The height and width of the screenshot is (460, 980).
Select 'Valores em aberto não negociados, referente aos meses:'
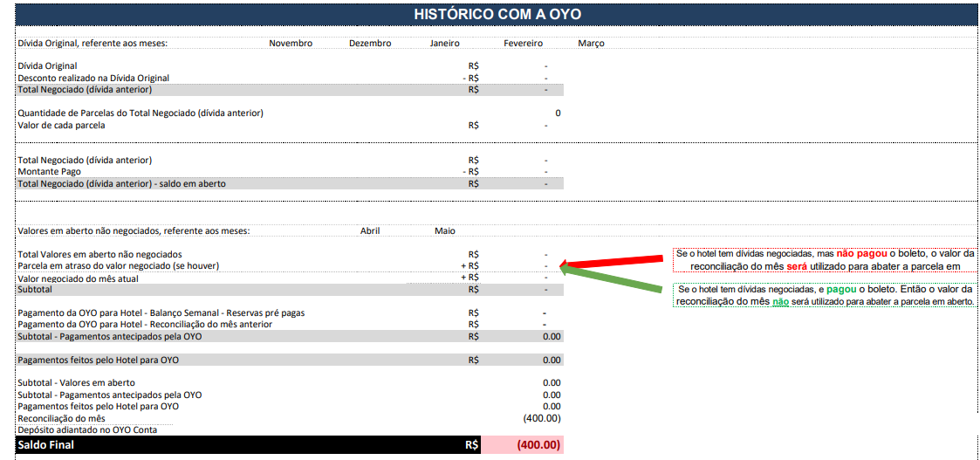point(134,231)
